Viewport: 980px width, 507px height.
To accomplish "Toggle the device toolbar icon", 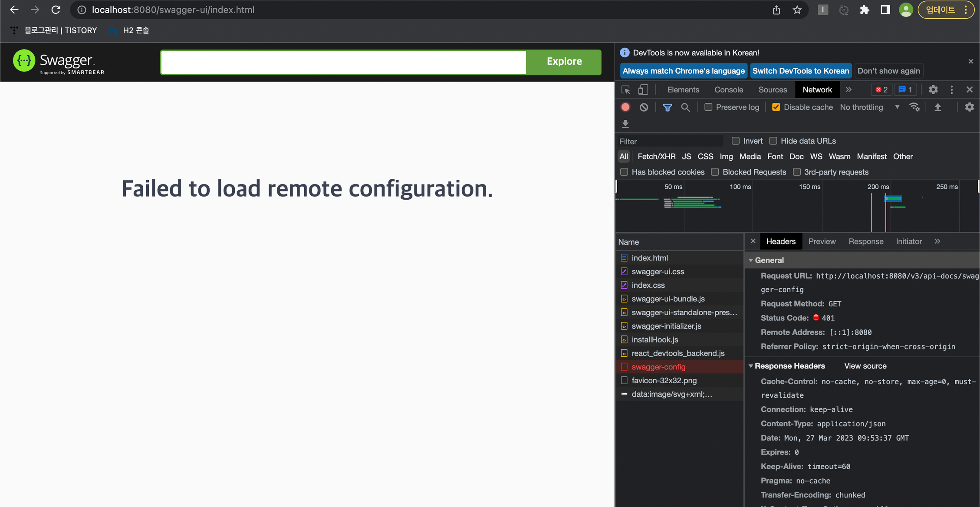I will pos(643,90).
